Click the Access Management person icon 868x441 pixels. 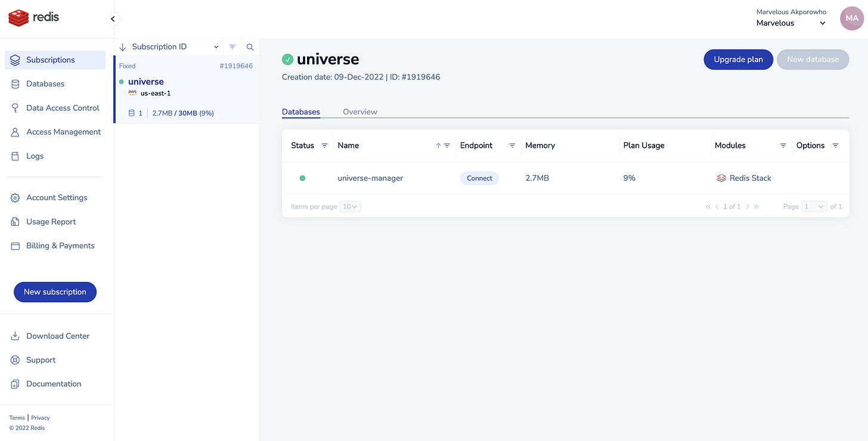(x=15, y=132)
